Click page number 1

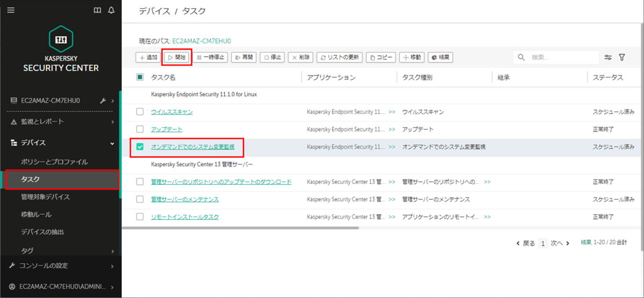click(543, 243)
